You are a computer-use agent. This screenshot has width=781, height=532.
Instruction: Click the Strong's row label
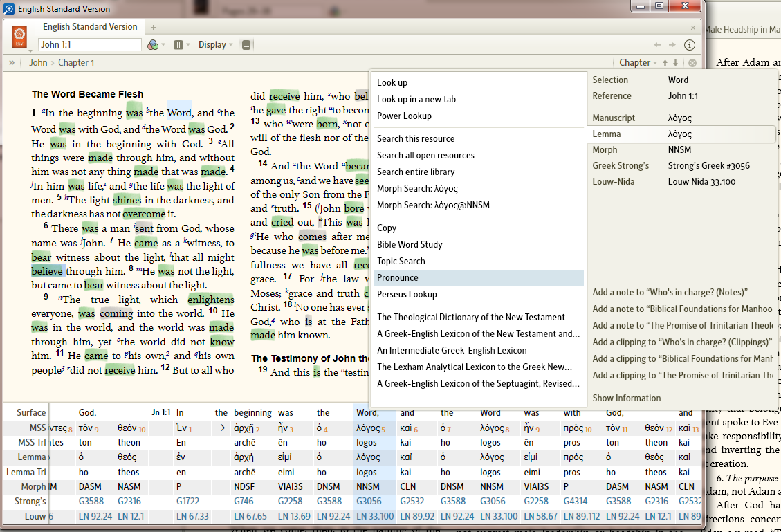pos(30,501)
